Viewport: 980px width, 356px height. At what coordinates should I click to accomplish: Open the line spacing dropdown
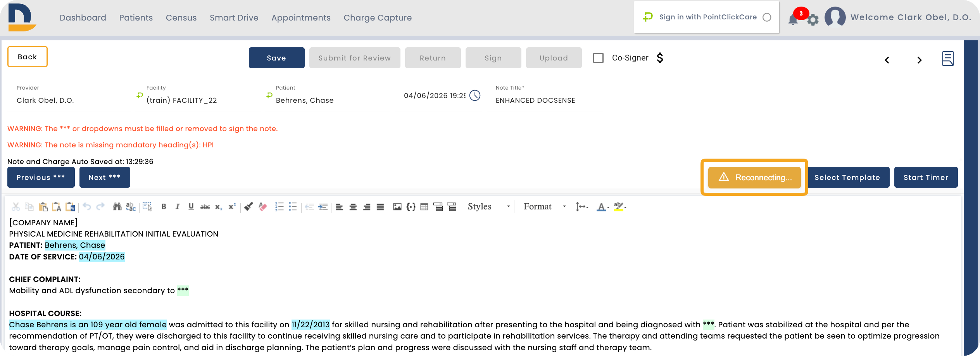pyautogui.click(x=582, y=207)
